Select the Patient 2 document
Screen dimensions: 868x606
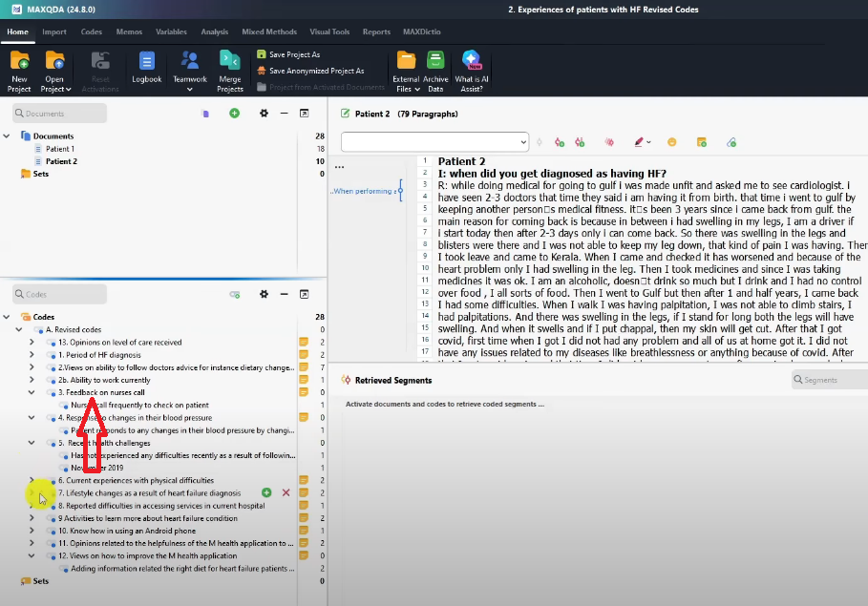click(x=61, y=161)
